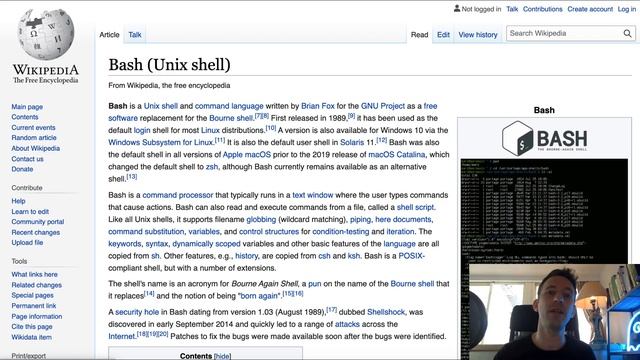Image resolution: width=640 pixels, height=360 pixels.
Task: Click the not-logged-in user icon
Action: click(x=457, y=9)
